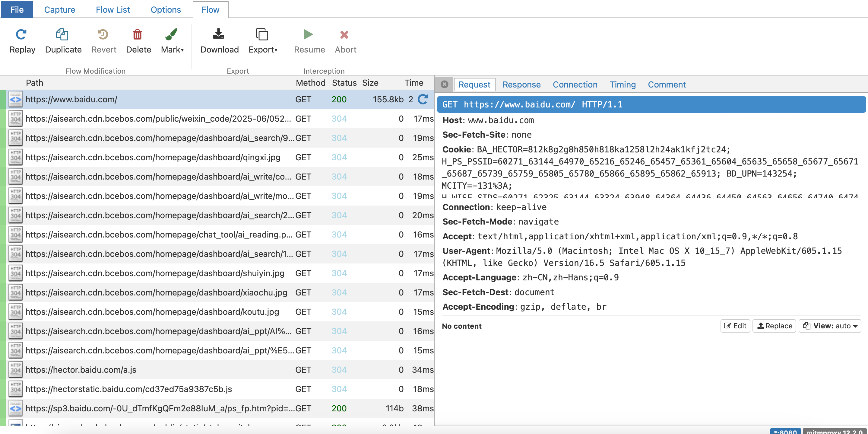Click the red Abort X icon
This screenshot has height=434, width=868.
344,34
